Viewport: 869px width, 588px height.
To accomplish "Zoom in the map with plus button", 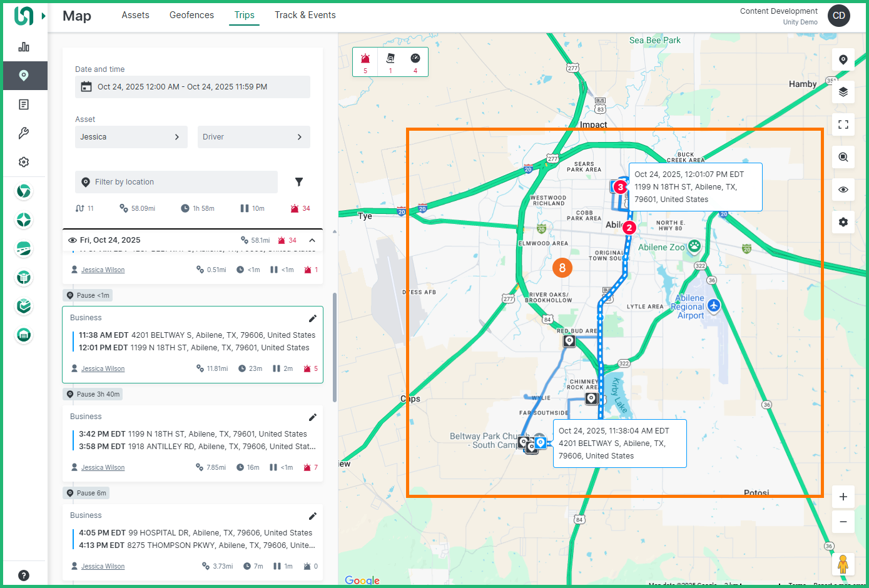I will tap(843, 497).
